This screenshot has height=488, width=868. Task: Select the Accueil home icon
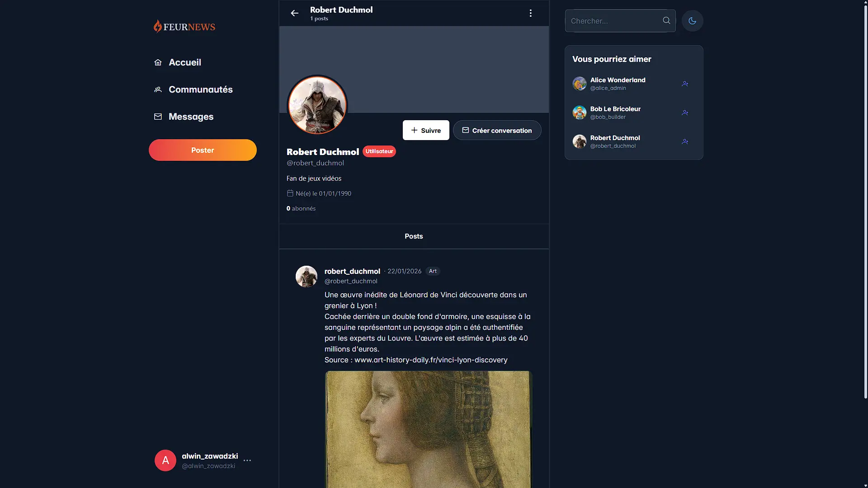pyautogui.click(x=158, y=62)
